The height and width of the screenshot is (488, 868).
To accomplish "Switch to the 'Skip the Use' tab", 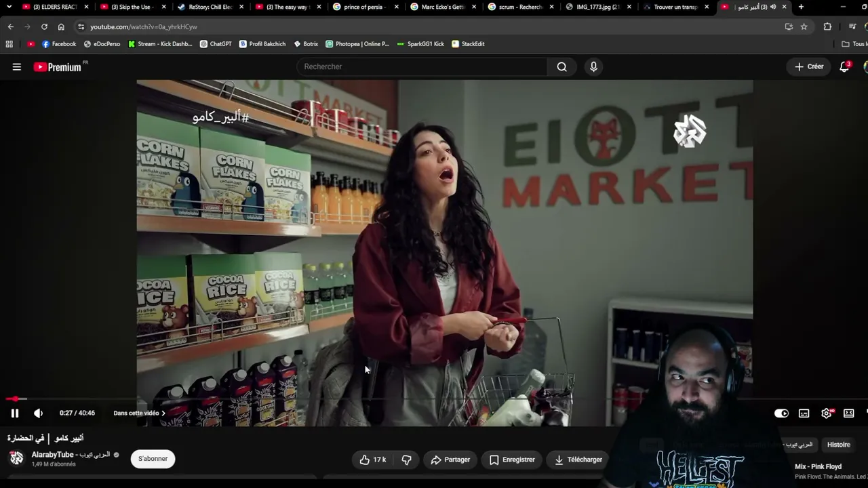I will click(134, 7).
